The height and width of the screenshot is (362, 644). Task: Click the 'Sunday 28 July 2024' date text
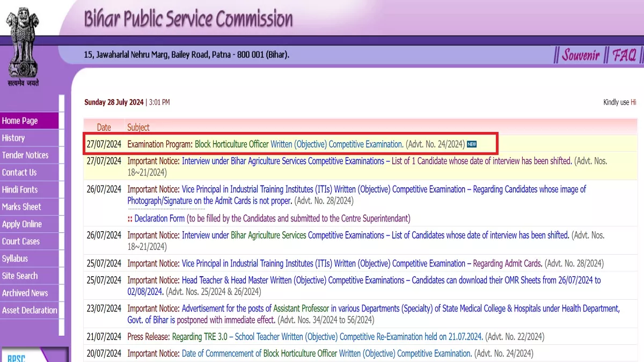tap(114, 102)
